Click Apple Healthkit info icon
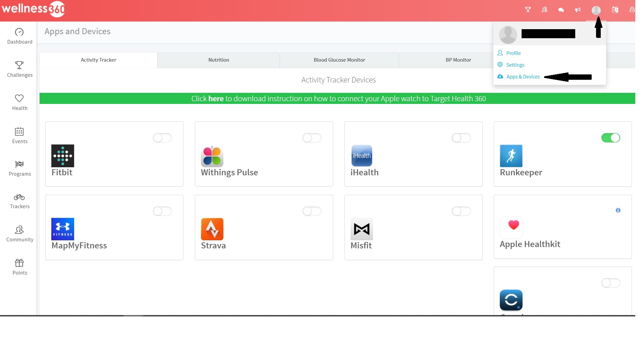Screen dimensions: 644x362 (618, 210)
